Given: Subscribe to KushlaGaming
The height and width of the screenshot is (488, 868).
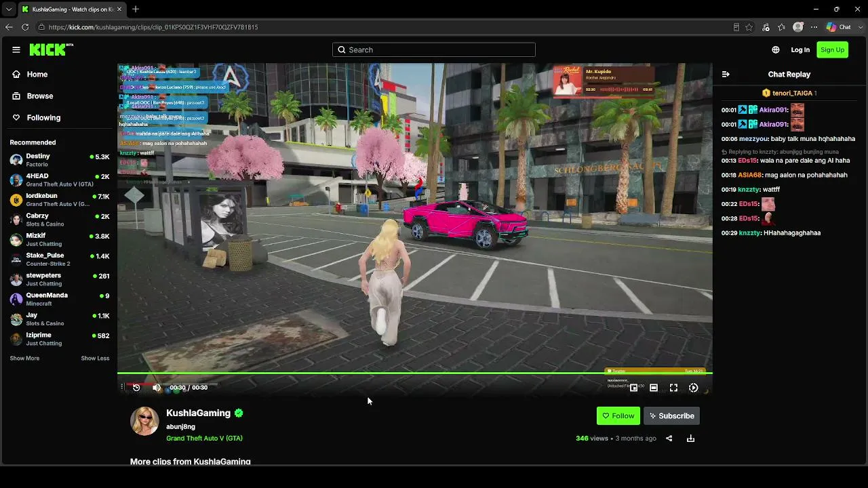Looking at the screenshot, I should click(671, 416).
